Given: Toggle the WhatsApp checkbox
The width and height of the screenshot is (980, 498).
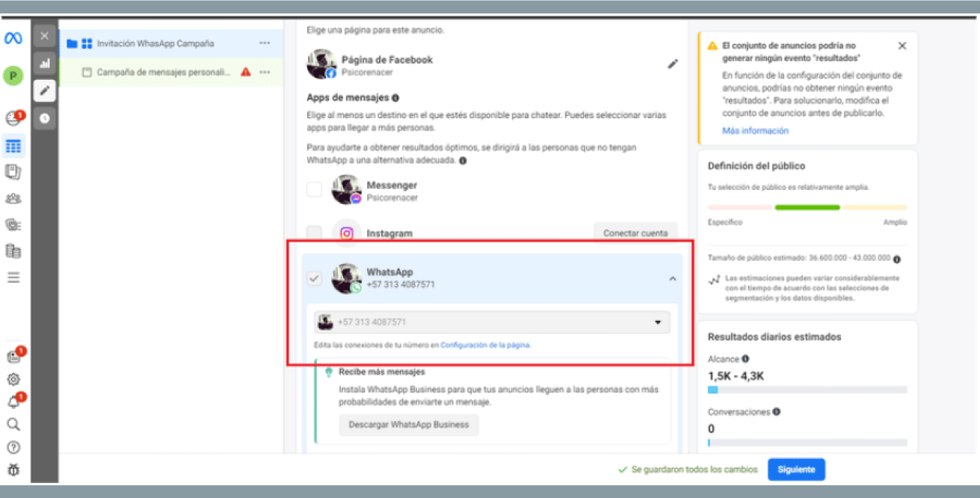Looking at the screenshot, I should tap(314, 278).
